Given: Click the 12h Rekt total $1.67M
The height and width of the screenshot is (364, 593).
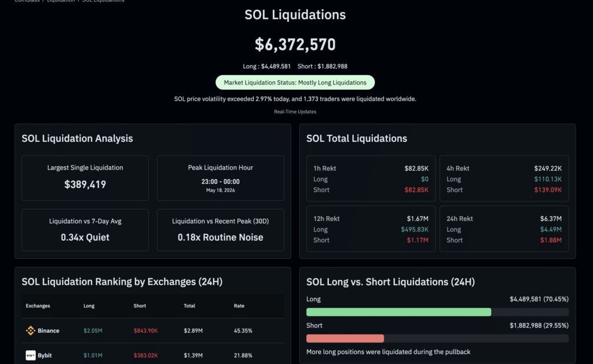Looking at the screenshot, I should coord(418,219).
